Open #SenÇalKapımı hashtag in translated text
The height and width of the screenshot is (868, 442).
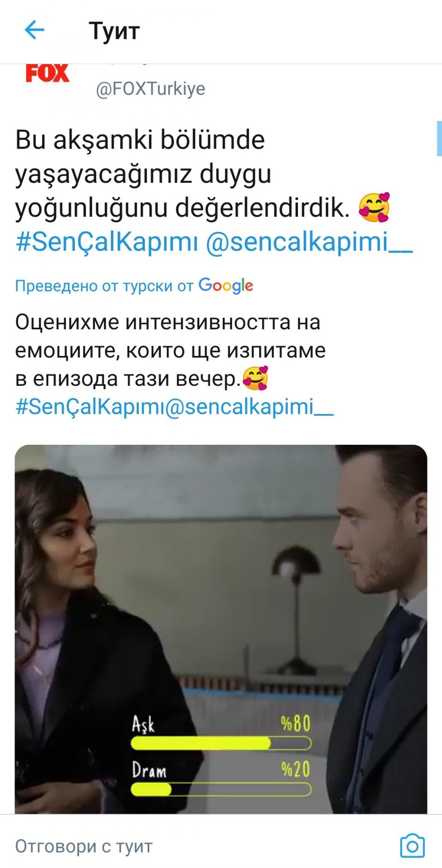pyautogui.click(x=90, y=406)
